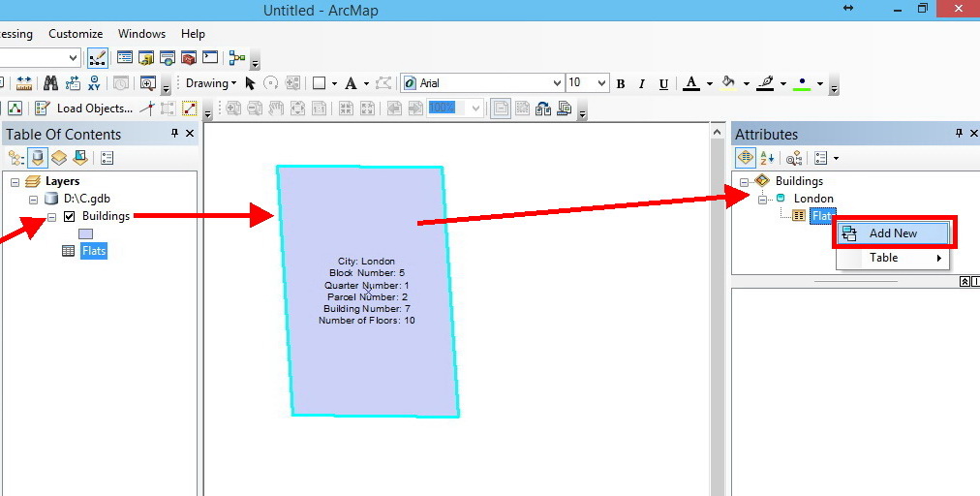Open the font size 10 dropdown
Image resolution: width=980 pixels, height=496 pixels.
[x=602, y=83]
